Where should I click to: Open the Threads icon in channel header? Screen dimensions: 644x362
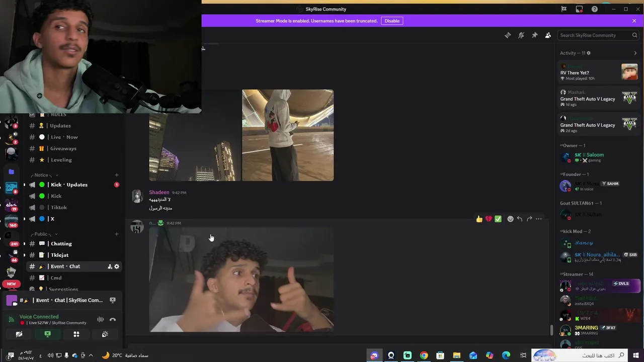pos(508,35)
